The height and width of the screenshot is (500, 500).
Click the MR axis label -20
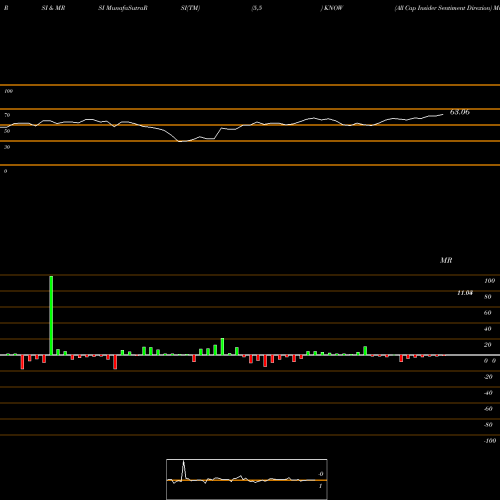(x=488, y=377)
